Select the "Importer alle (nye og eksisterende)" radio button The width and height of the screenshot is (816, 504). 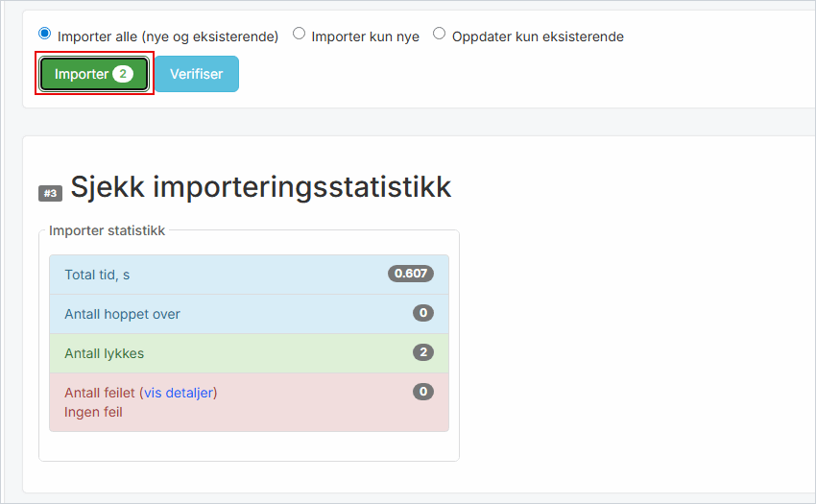coord(45,34)
